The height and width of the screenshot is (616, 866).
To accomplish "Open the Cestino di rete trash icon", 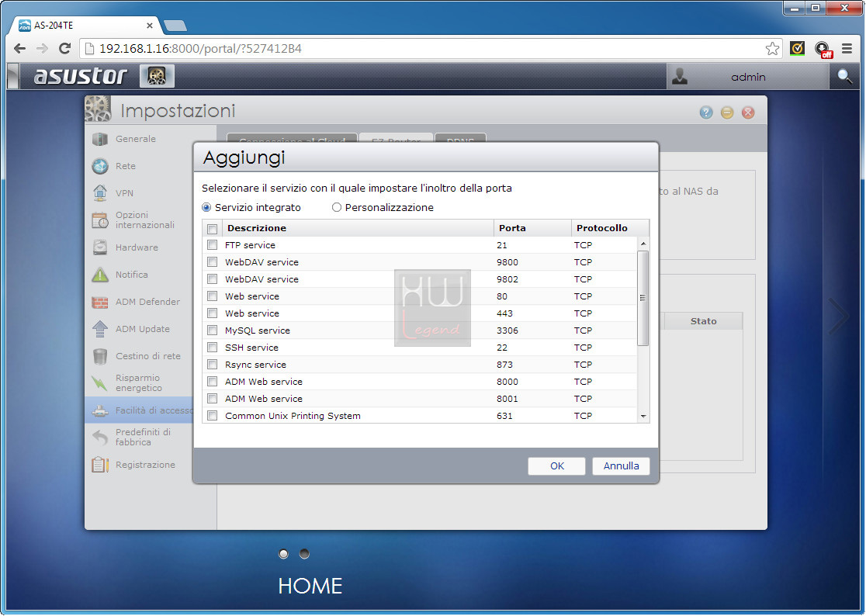I will (100, 356).
